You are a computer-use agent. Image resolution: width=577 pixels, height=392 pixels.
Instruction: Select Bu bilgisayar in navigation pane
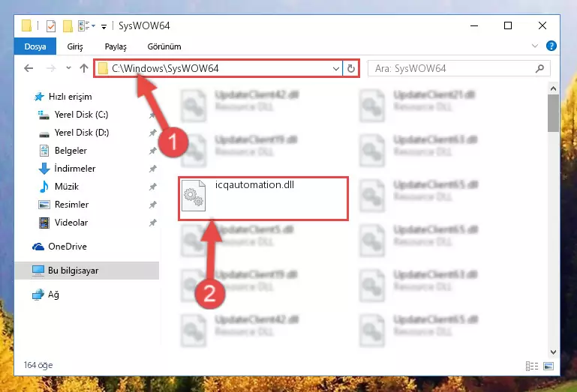[x=87, y=271]
